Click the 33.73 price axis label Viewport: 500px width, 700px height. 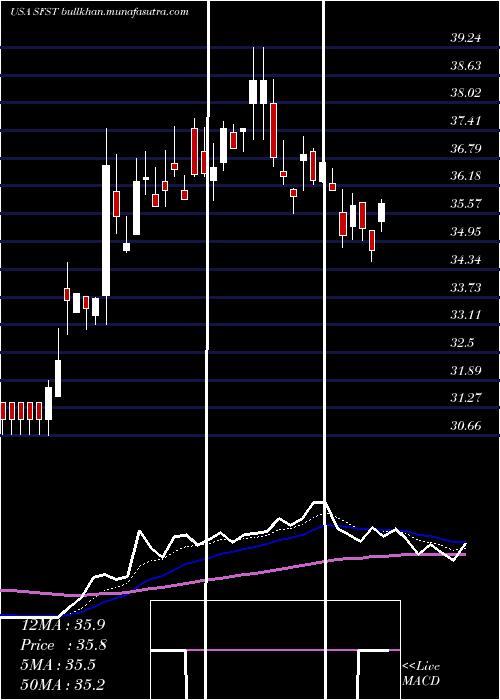pos(466,288)
